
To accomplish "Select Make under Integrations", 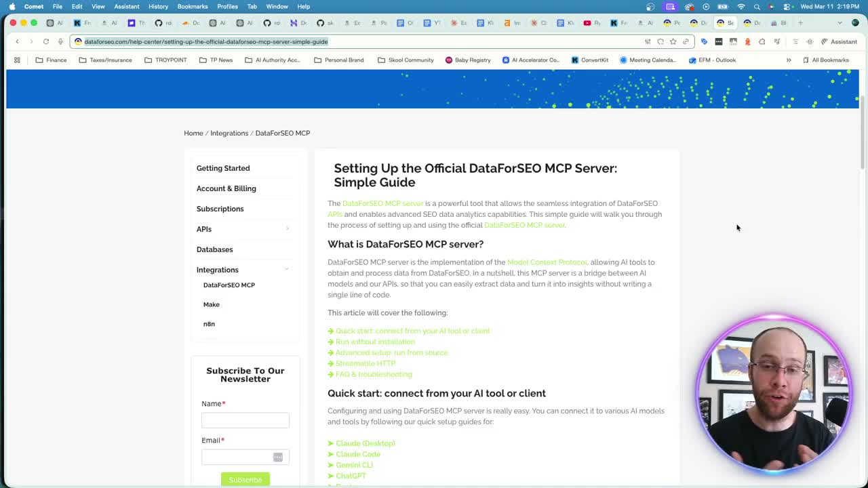I will 212,304.
